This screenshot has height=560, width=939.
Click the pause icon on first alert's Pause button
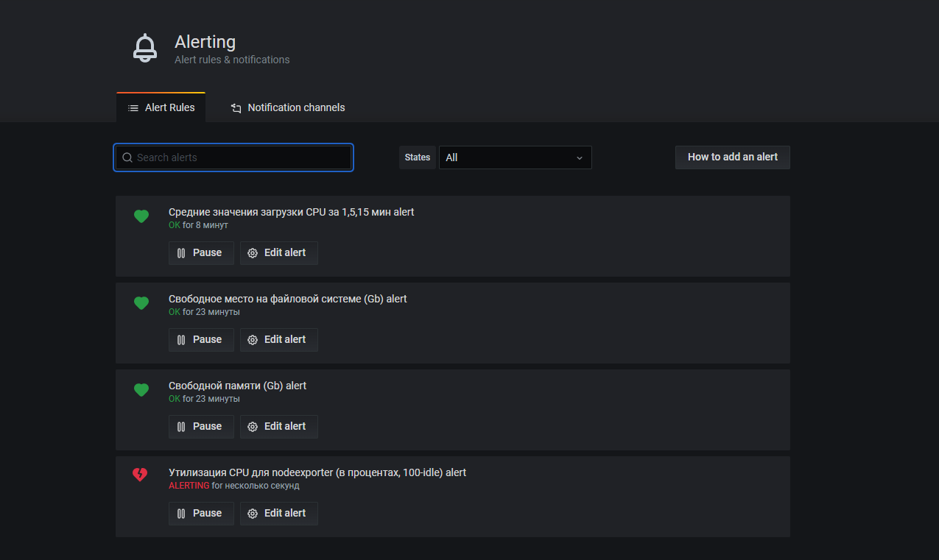(x=180, y=252)
